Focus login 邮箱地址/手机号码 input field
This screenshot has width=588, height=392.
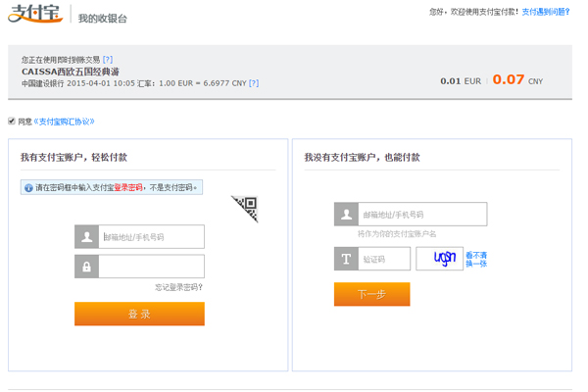click(x=152, y=237)
